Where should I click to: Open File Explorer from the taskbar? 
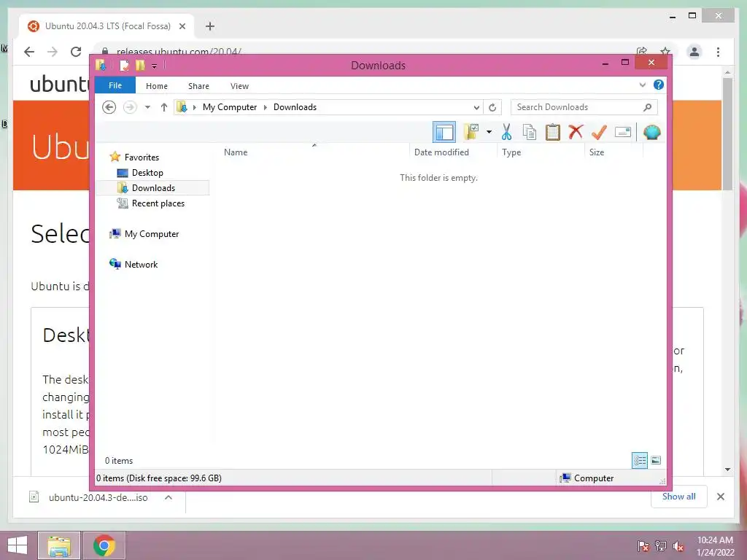(x=59, y=545)
